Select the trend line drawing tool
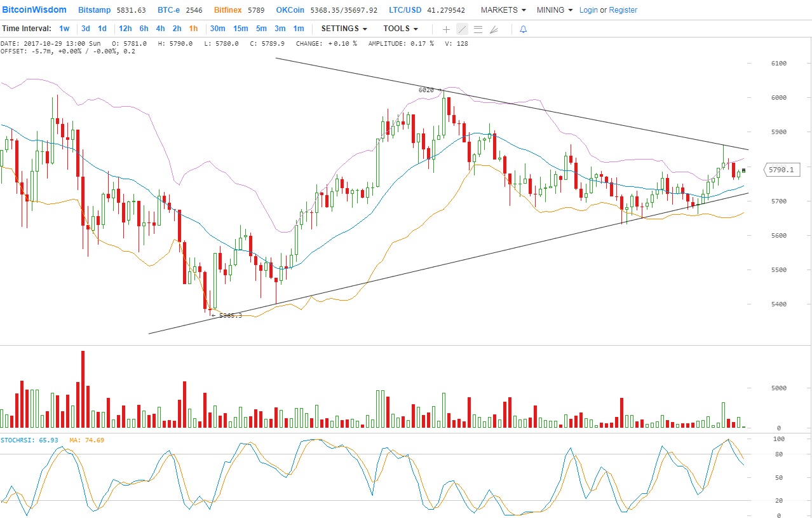This screenshot has height=518, width=812. pos(462,29)
